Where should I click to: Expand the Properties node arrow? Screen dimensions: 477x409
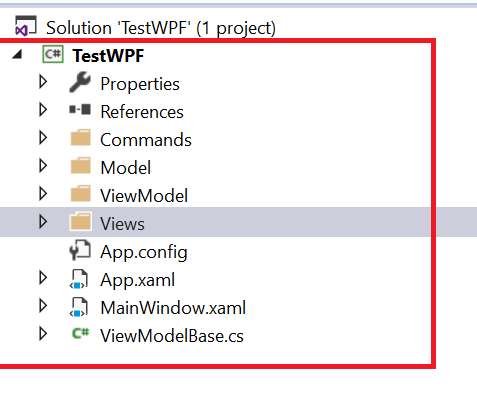click(43, 82)
